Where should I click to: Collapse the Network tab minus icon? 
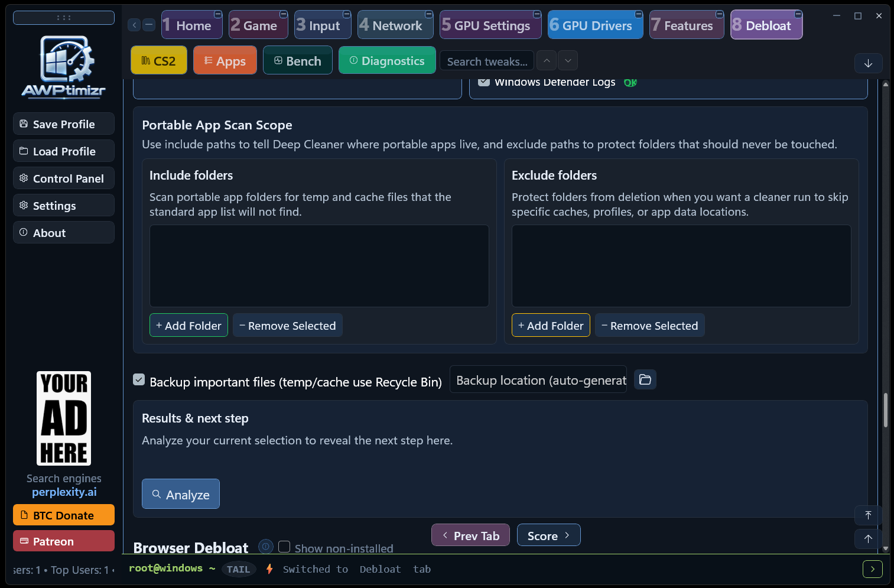pos(429,14)
